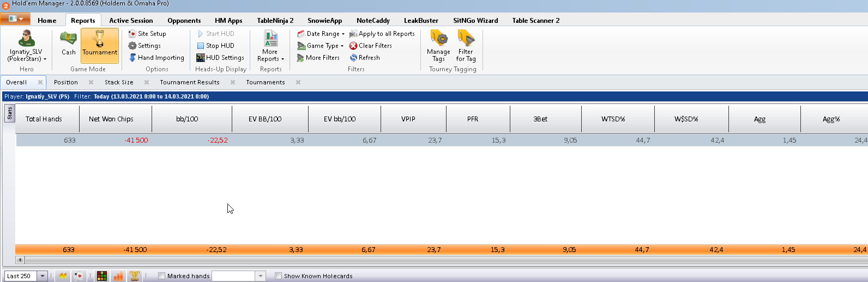Open Settings in Options group
Image resolution: width=868 pixels, height=282 pixels.
[144, 46]
